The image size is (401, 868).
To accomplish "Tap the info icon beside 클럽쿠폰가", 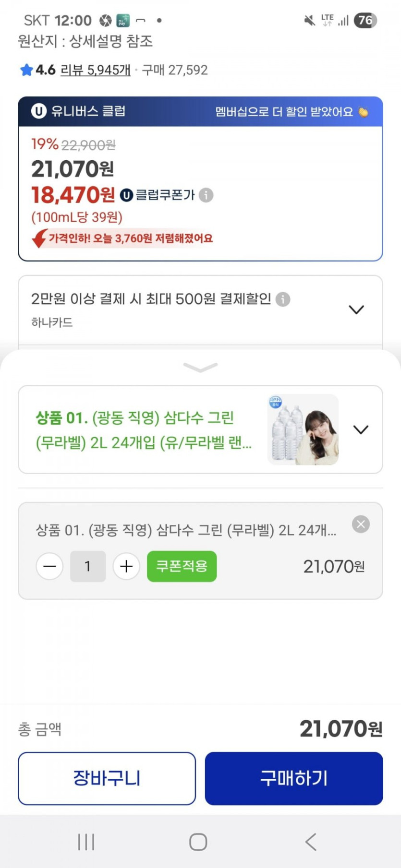I will click(206, 195).
